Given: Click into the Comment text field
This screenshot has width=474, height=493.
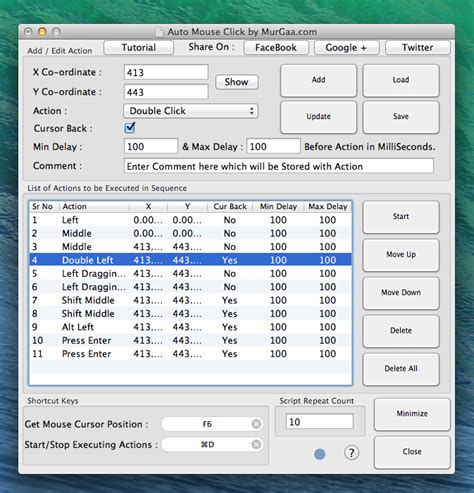Looking at the screenshot, I should 279,166.
